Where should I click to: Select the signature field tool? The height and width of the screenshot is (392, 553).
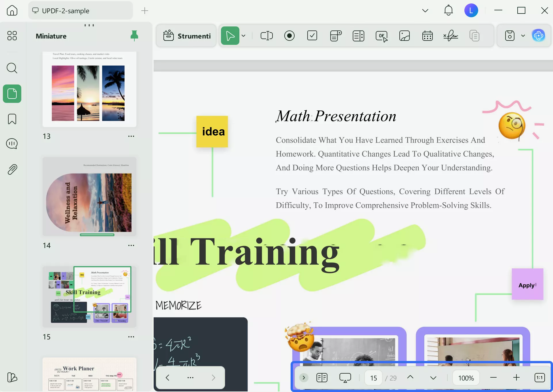coord(451,36)
